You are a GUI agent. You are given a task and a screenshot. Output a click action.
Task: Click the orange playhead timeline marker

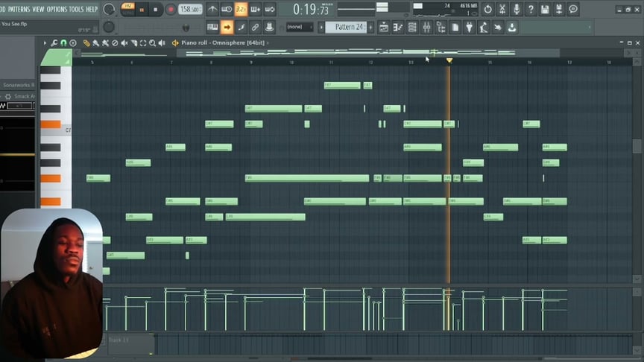click(x=449, y=60)
